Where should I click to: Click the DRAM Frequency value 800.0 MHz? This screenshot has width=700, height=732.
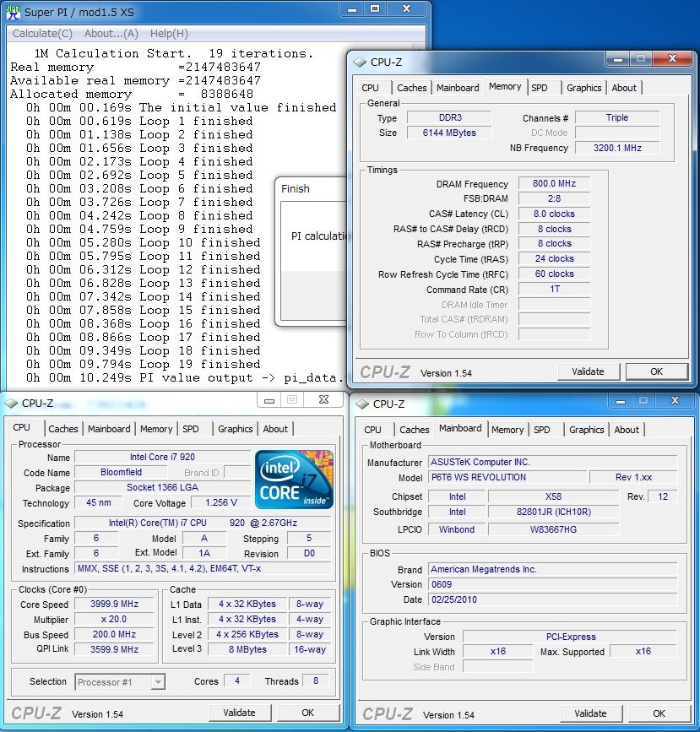coord(554,183)
